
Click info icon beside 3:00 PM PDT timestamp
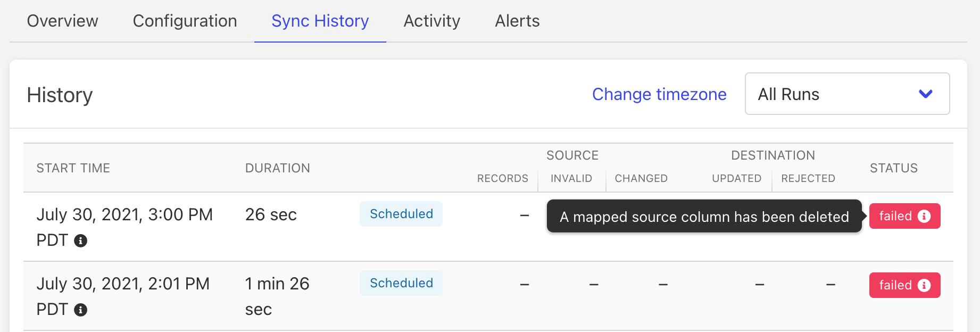click(80, 240)
